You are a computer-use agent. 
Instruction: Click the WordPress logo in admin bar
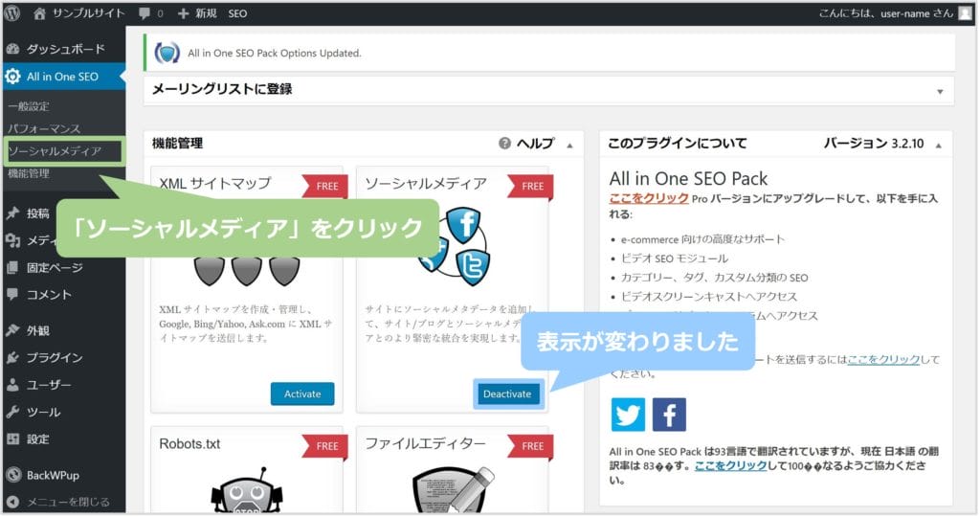click(11, 13)
